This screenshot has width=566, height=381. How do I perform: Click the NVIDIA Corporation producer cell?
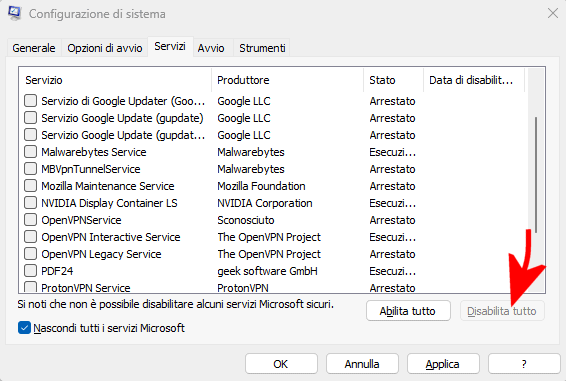click(x=265, y=203)
